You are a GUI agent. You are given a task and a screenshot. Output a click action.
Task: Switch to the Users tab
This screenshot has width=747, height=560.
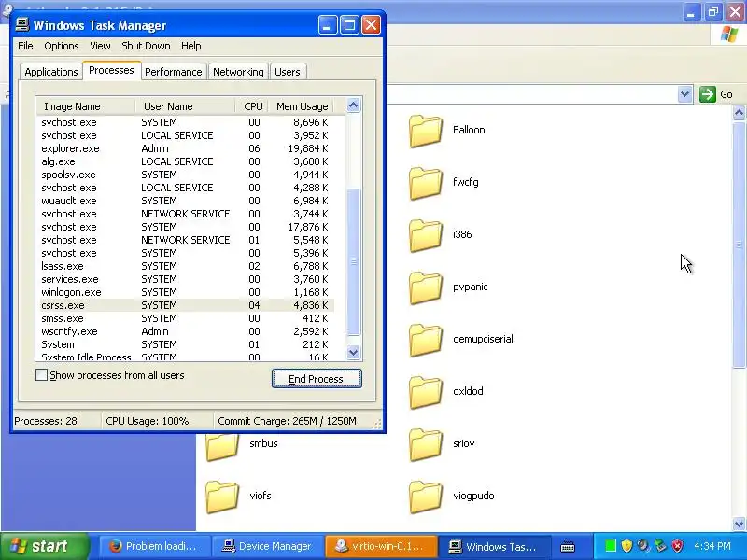point(288,72)
